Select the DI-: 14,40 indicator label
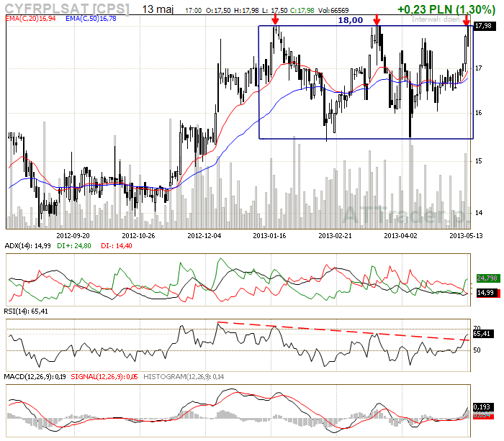This screenshot has height=441, width=504. (117, 246)
